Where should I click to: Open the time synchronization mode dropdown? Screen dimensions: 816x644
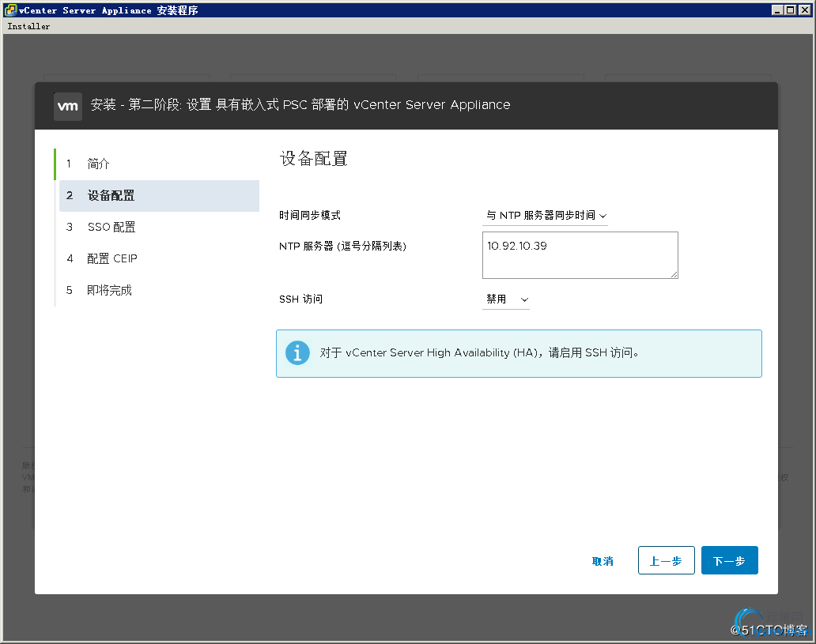pos(546,216)
